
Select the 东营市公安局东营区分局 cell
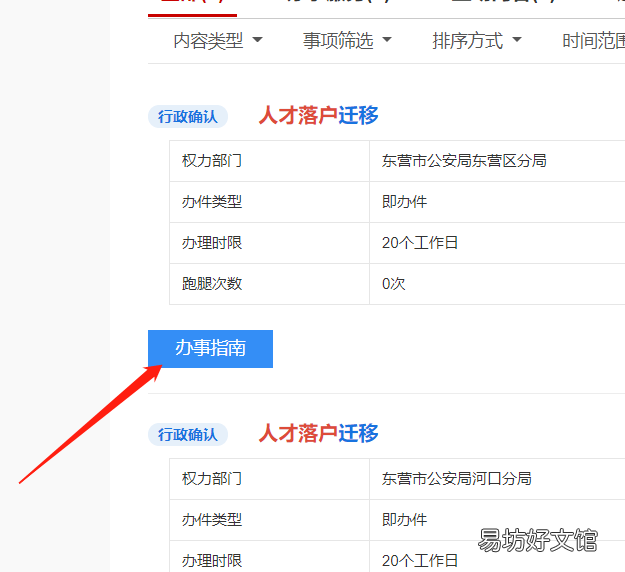pyautogui.click(x=497, y=161)
